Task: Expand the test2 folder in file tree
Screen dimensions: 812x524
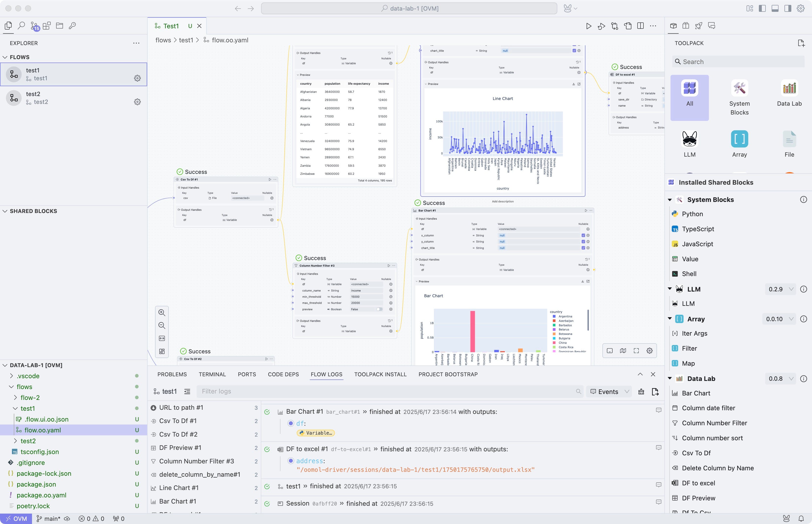Action: pos(28,441)
